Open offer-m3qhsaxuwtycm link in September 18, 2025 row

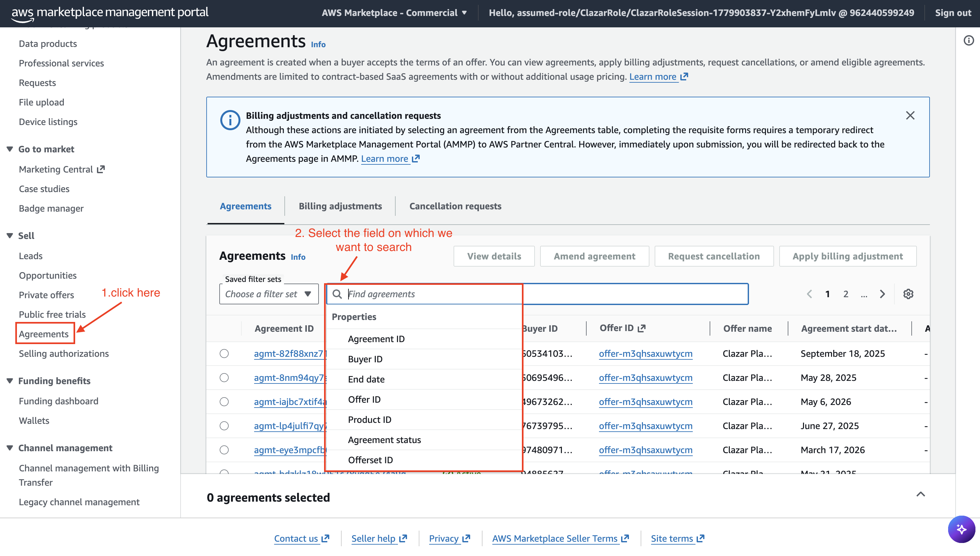pos(645,354)
